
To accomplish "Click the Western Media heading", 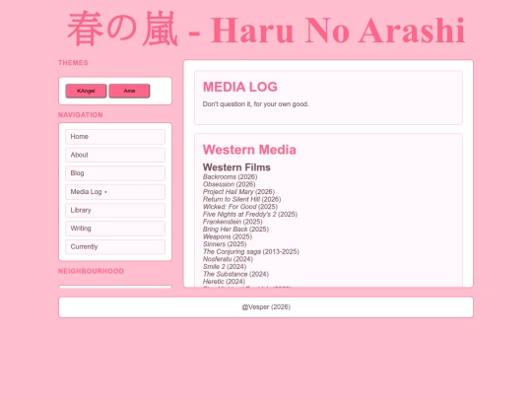I will point(249,150).
